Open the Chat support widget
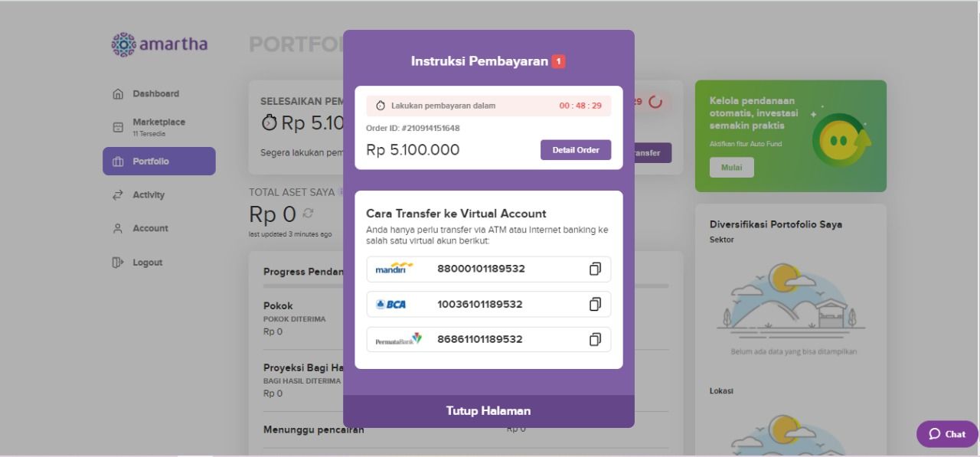Viewport: 980px width, 457px height. tap(947, 434)
